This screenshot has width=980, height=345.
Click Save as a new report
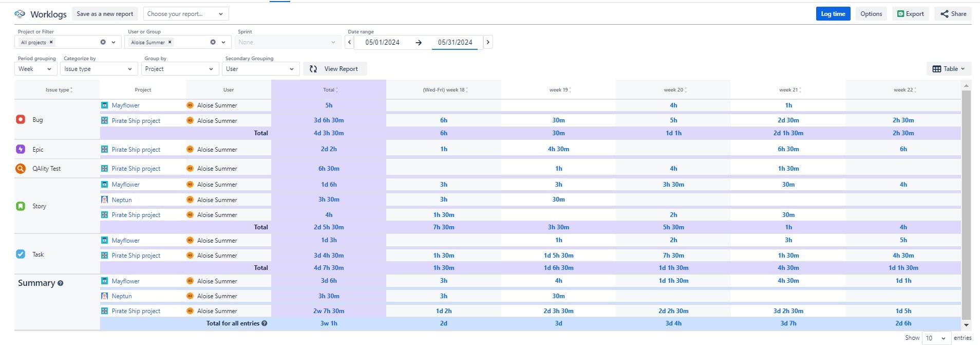point(105,14)
